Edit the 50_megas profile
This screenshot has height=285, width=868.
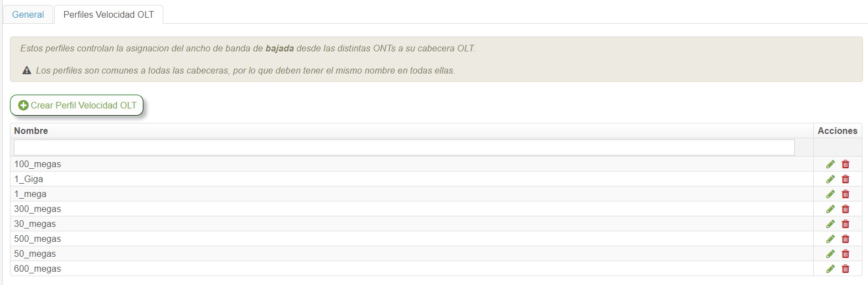tap(830, 254)
